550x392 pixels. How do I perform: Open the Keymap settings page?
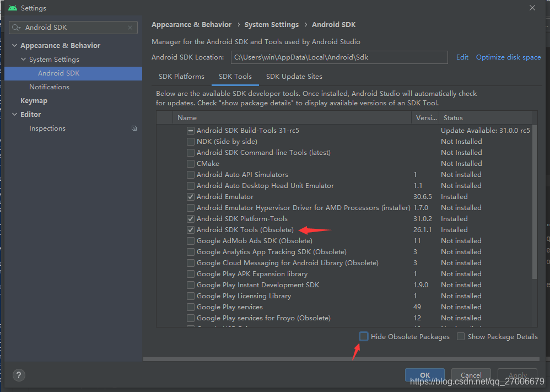coord(34,101)
